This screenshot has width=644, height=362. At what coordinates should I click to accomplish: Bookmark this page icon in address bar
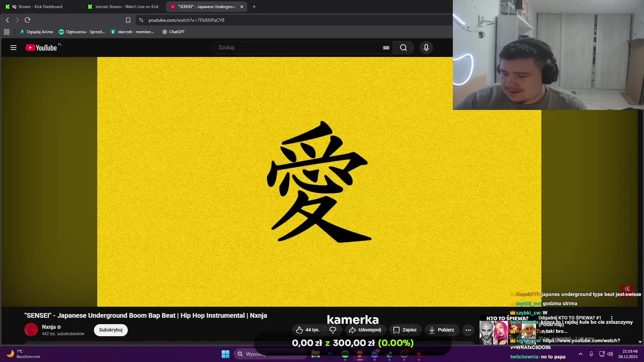pyautogui.click(x=128, y=20)
